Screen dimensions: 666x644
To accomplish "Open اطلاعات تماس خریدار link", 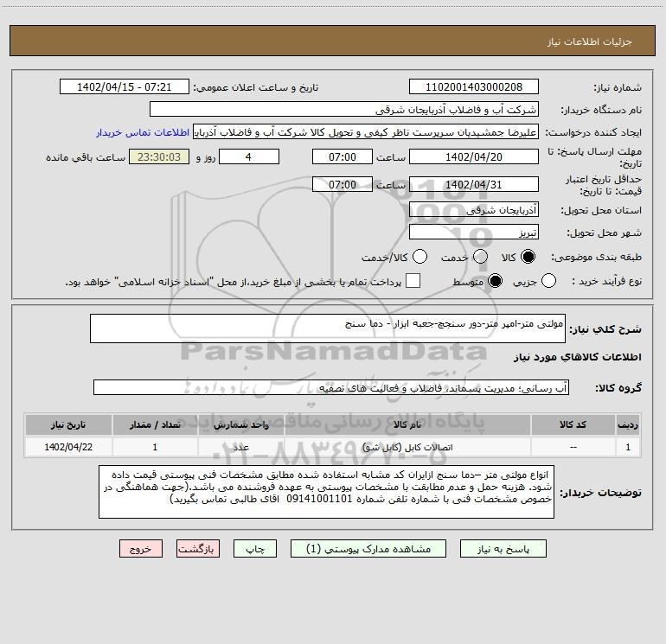I will click(x=143, y=132).
